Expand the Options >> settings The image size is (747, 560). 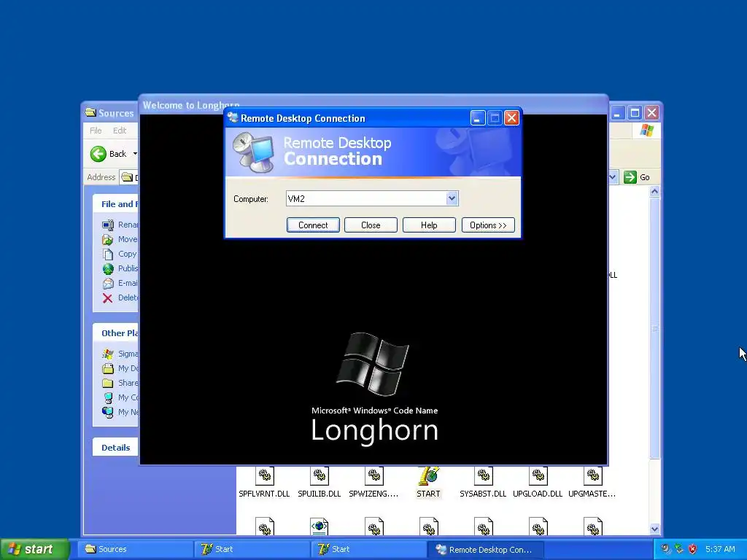488,225
